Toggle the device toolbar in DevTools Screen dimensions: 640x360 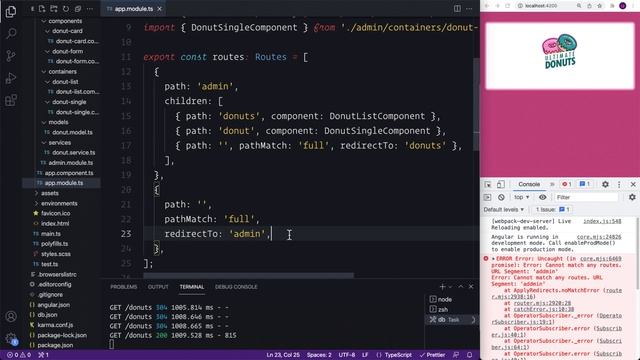tap(500, 184)
